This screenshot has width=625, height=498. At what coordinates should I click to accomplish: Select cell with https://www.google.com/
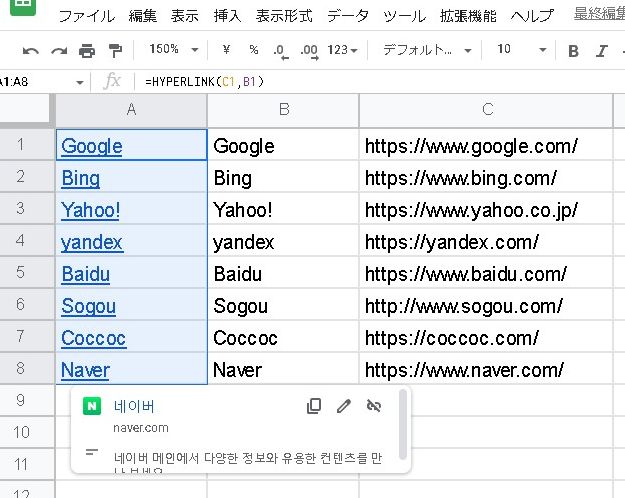coord(486,145)
